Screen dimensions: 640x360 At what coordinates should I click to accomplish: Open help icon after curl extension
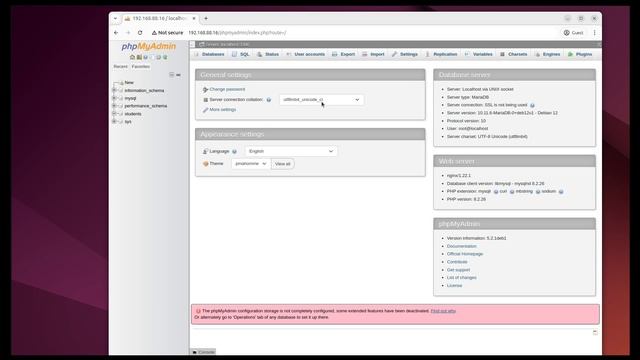[512, 191]
